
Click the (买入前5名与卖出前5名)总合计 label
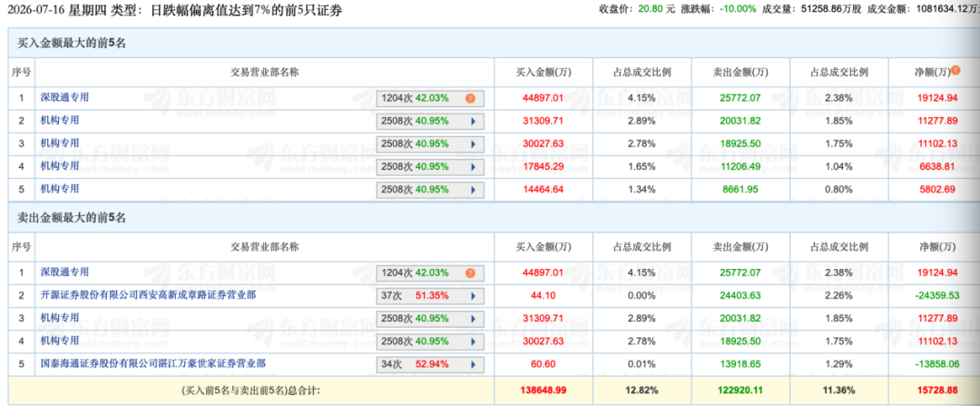pyautogui.click(x=250, y=390)
